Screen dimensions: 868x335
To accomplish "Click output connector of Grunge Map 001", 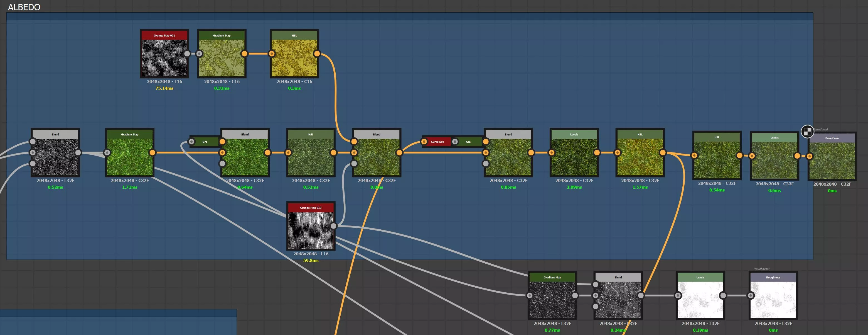I will coord(187,54).
